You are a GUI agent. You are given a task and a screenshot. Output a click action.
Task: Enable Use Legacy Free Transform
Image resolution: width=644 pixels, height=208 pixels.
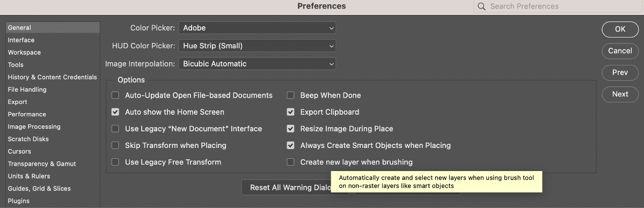tap(115, 162)
